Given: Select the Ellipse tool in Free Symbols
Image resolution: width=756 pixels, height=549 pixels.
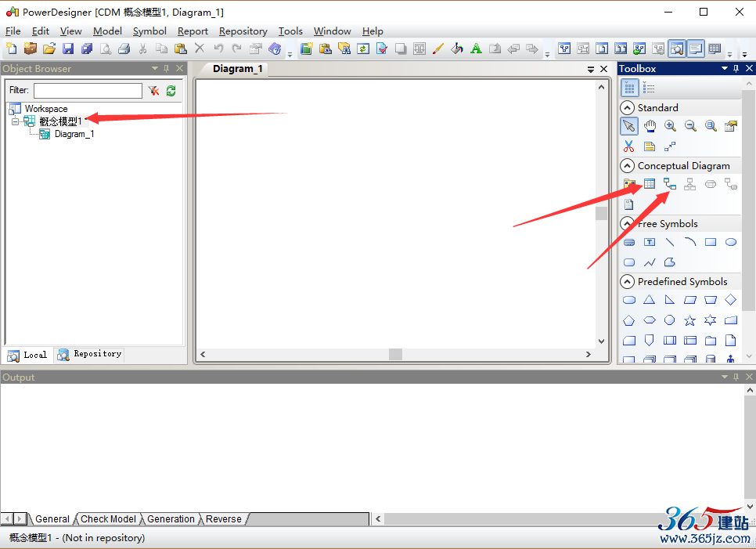Looking at the screenshot, I should point(731,242).
